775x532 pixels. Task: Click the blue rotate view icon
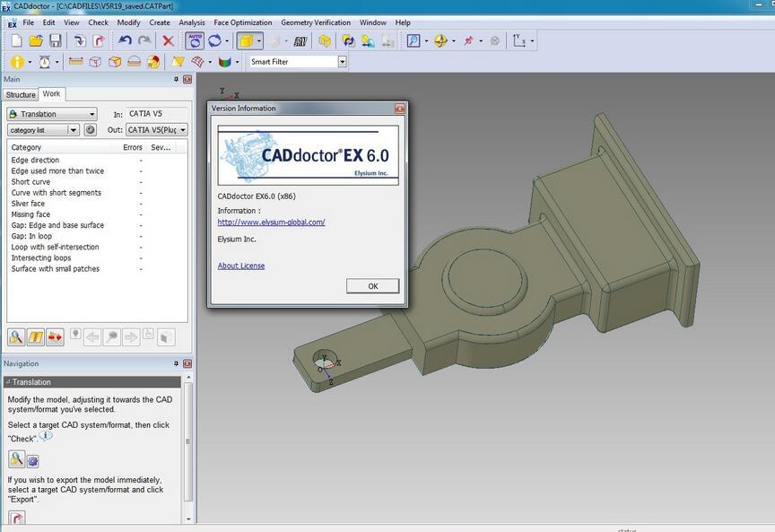[x=214, y=41]
